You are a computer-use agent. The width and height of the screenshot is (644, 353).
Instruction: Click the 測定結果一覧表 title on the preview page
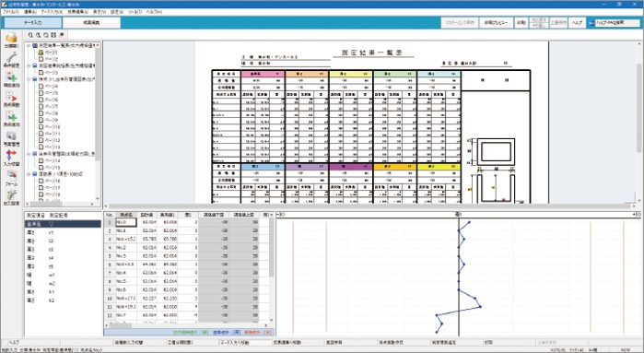point(372,53)
